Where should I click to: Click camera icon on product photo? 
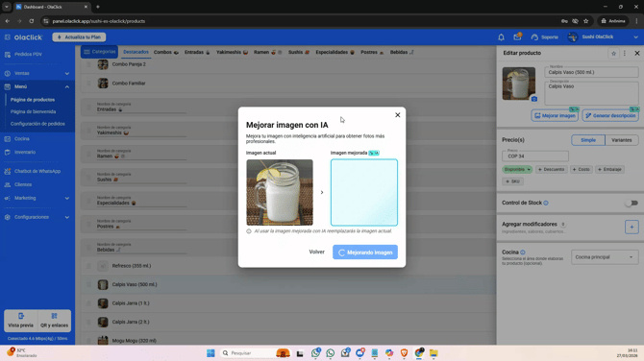pos(533,99)
